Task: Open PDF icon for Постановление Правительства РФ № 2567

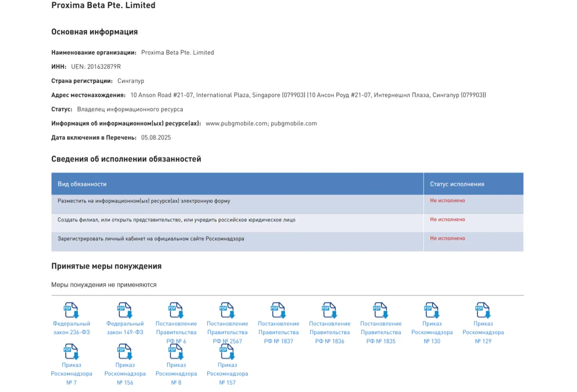Action: click(x=227, y=310)
